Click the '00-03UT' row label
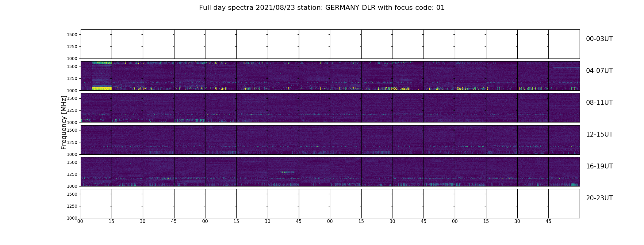644x245 pixels. tap(599, 39)
